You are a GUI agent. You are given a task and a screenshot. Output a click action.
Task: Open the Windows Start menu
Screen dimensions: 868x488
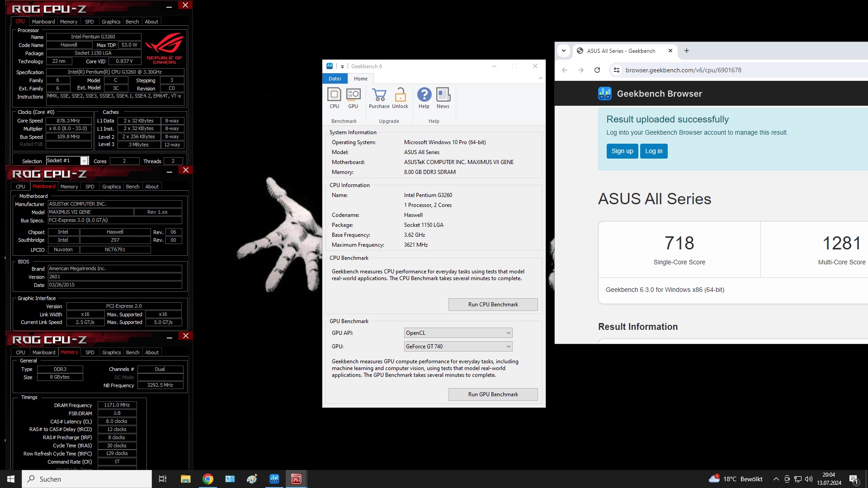coord(11,479)
